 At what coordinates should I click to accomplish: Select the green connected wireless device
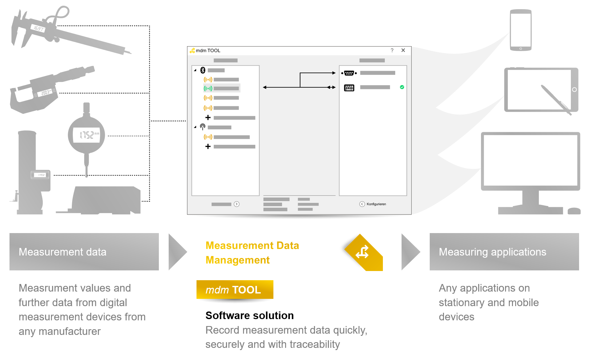pyautogui.click(x=222, y=88)
